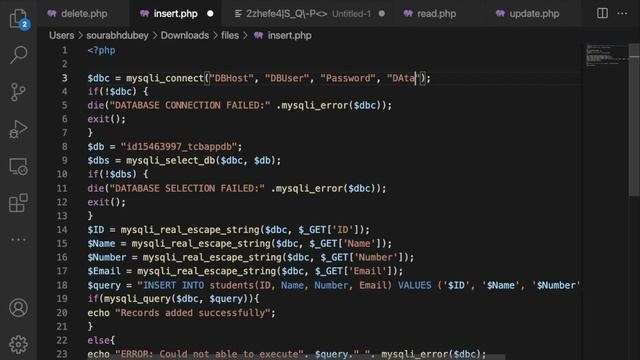Open the Remote Explorer icon
This screenshot has height=360, width=640.
click(18, 166)
